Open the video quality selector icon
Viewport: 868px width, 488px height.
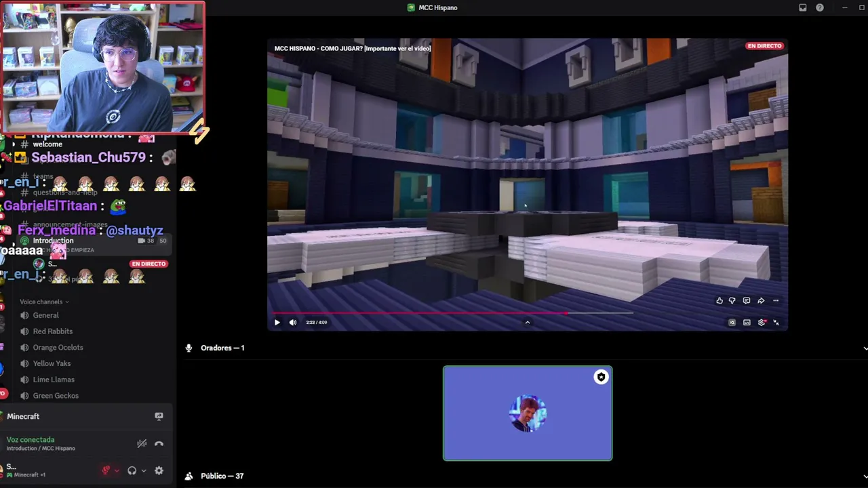(732, 323)
